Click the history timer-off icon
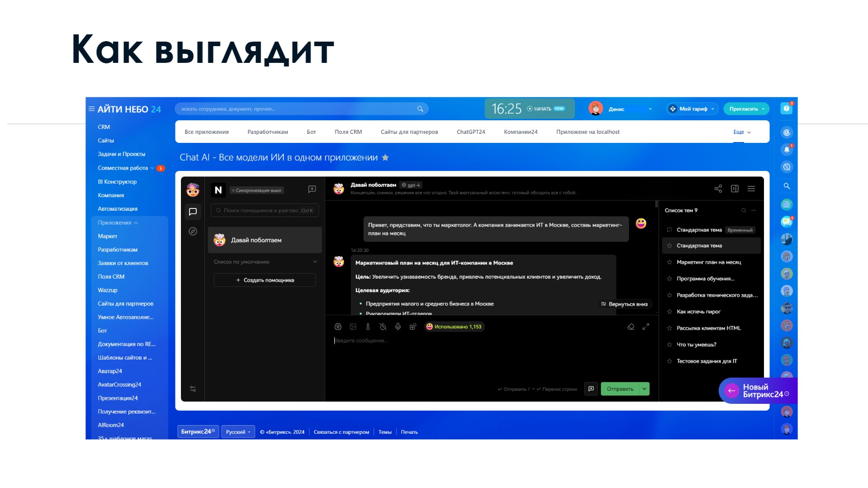868x488 pixels. coord(383,327)
